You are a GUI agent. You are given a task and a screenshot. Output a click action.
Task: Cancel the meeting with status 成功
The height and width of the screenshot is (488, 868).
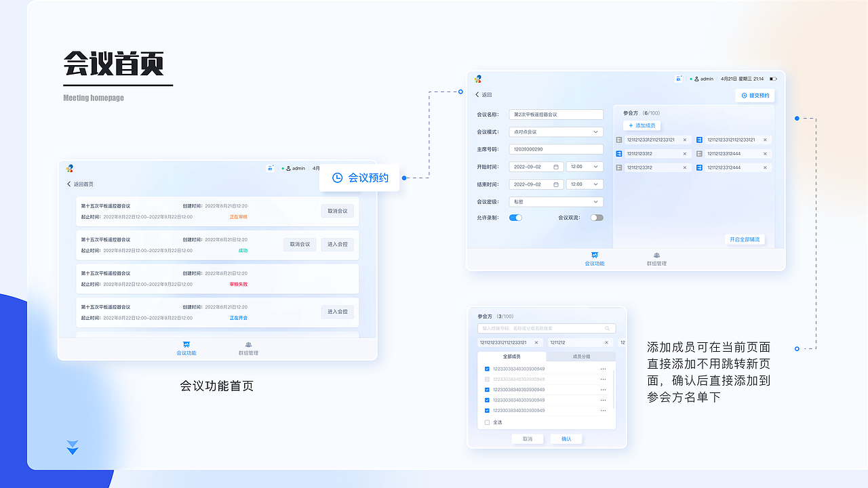pyautogui.click(x=300, y=244)
